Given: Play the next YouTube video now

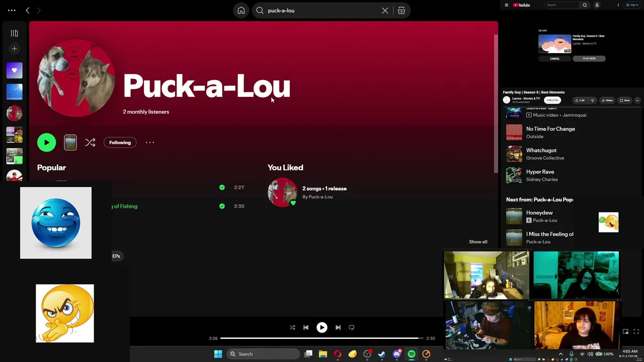Looking at the screenshot, I should pos(589,59).
